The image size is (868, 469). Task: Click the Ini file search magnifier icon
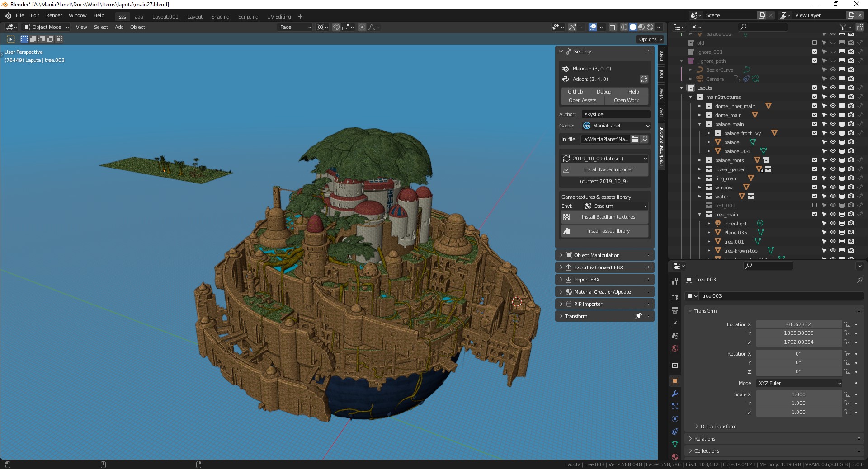pos(645,139)
